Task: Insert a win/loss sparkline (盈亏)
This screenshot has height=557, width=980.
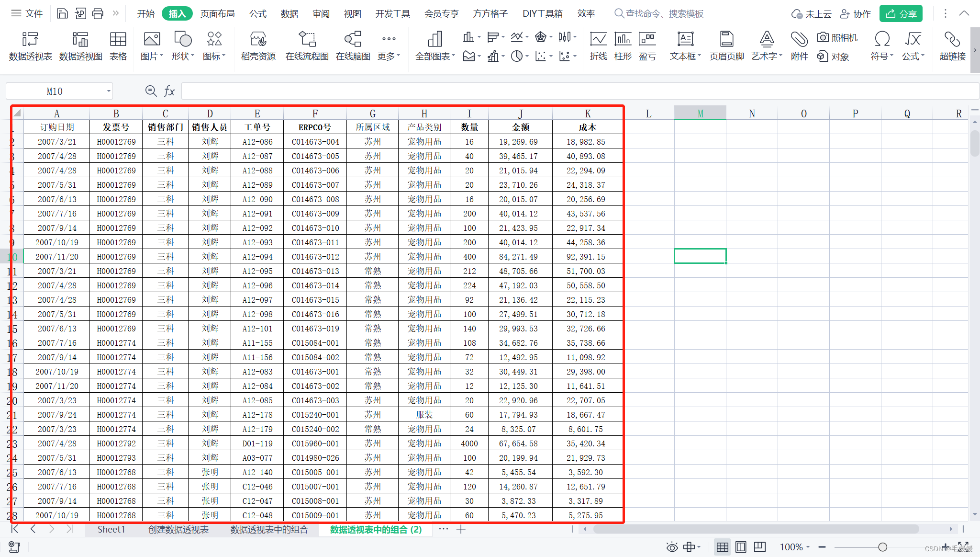Action: click(647, 46)
